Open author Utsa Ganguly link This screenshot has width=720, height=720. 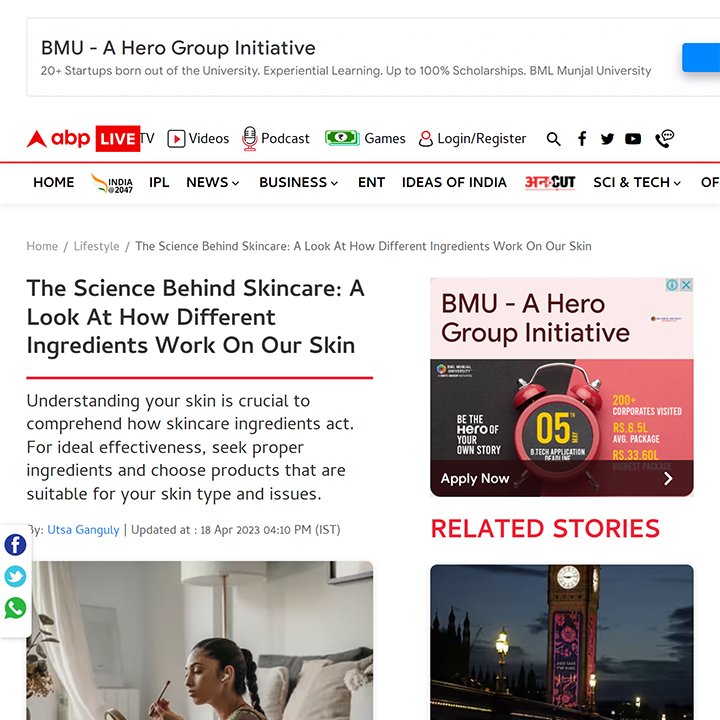tap(83, 530)
